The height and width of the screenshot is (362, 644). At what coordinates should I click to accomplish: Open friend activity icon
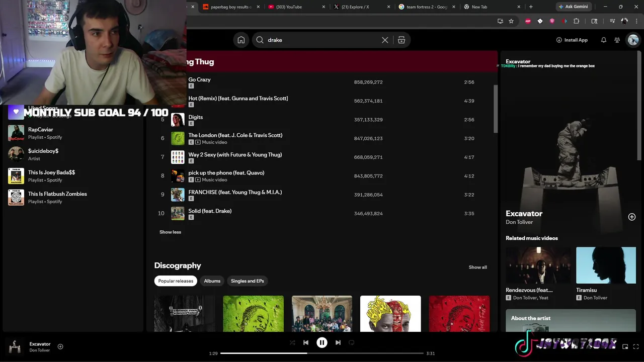click(x=617, y=40)
